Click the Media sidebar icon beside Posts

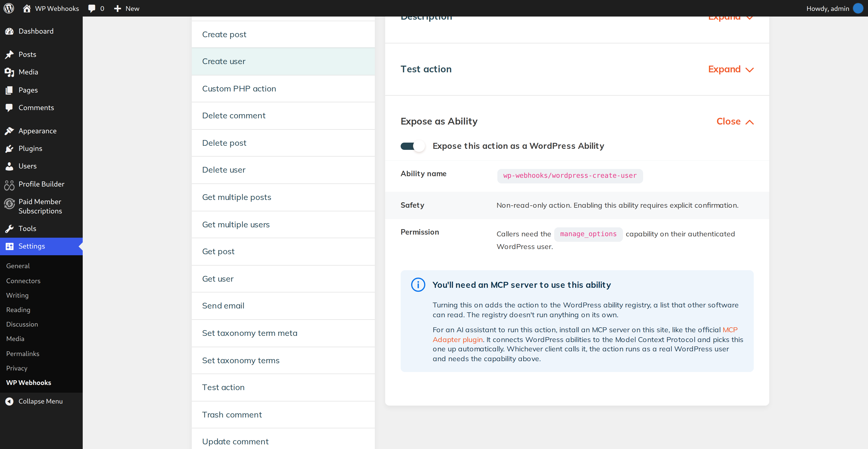click(9, 72)
